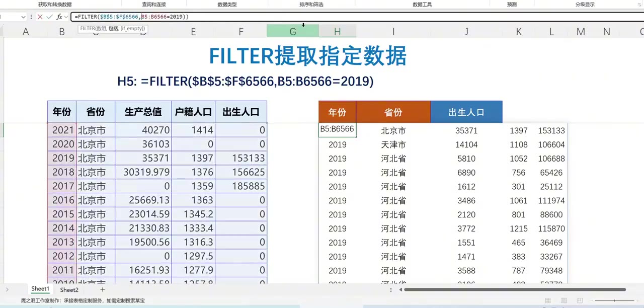644x308 pixels.
Task: Expand the formula bar with the chevron beside fx
Action: click(x=66, y=17)
